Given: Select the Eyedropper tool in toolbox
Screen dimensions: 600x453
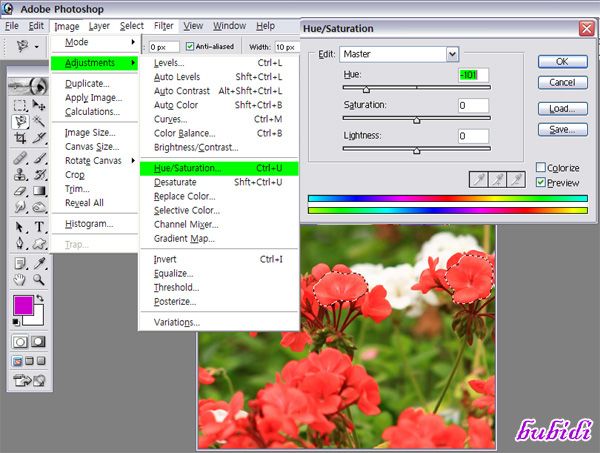Looking at the screenshot, I should pos(39,264).
